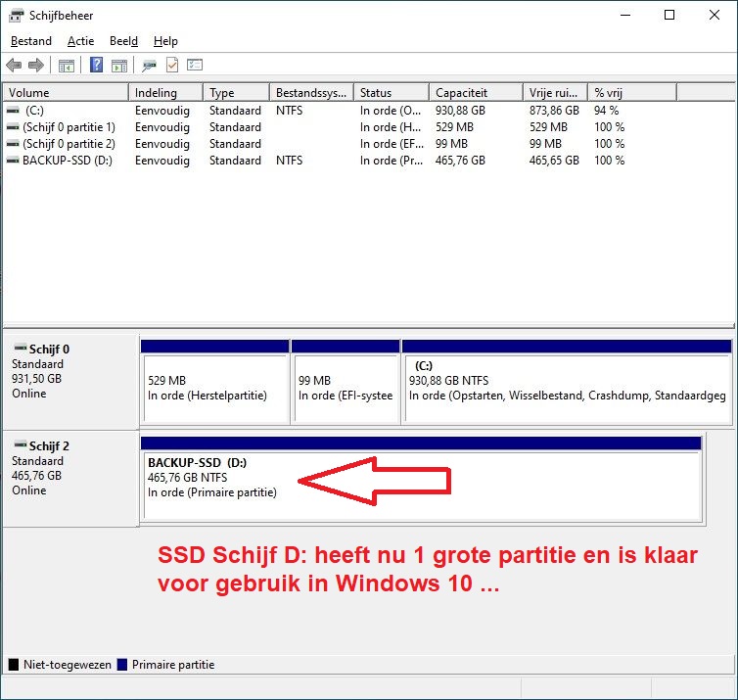This screenshot has width=738, height=700.
Task: Sort by the Vrije rui... column header
Action: [x=555, y=92]
